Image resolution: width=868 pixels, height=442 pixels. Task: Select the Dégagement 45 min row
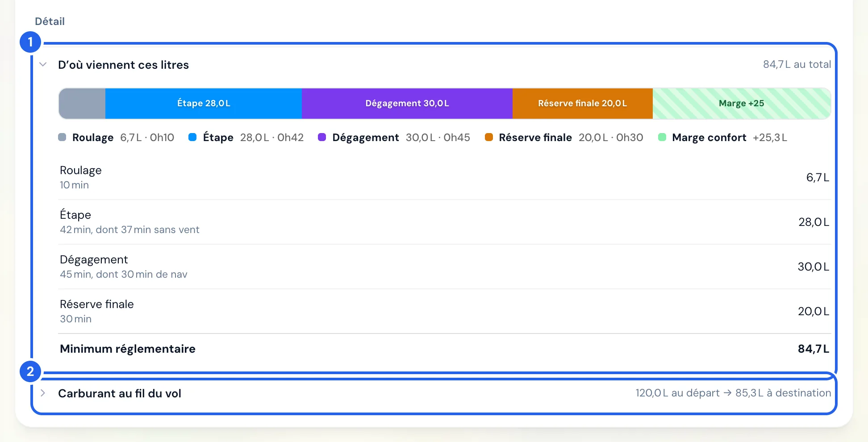(444, 267)
